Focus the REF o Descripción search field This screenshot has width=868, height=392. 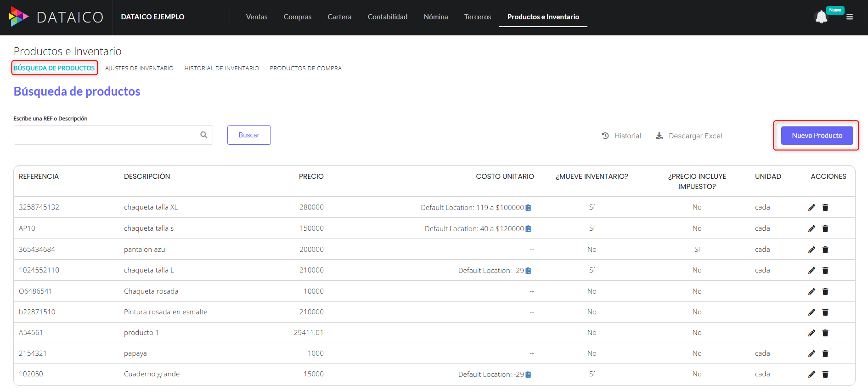point(113,135)
